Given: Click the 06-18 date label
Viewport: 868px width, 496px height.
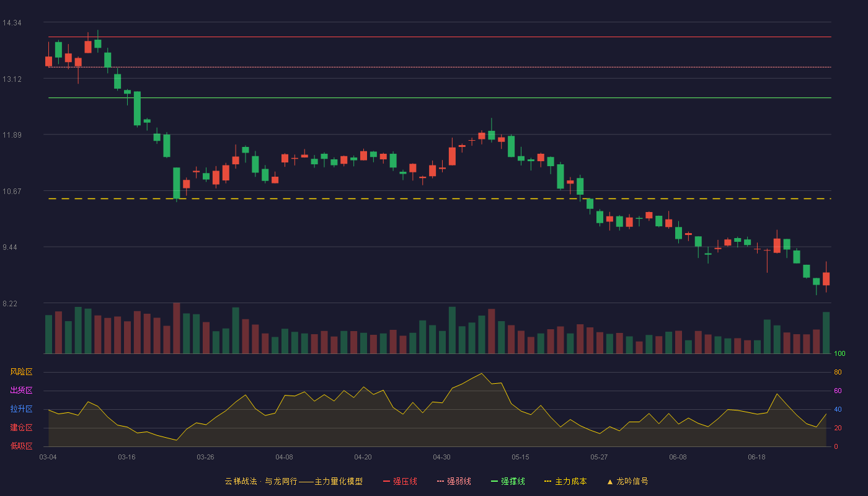Looking at the screenshot, I should tap(756, 457).
